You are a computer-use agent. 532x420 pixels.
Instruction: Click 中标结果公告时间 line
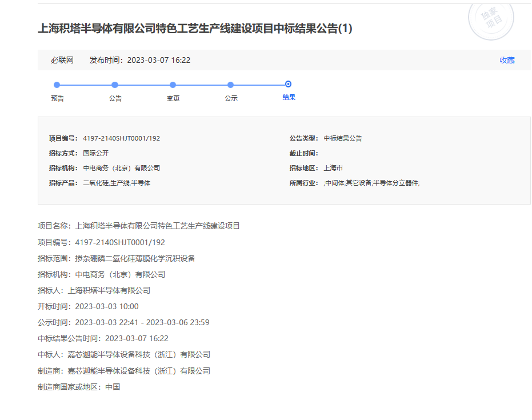pyautogui.click(x=103, y=338)
